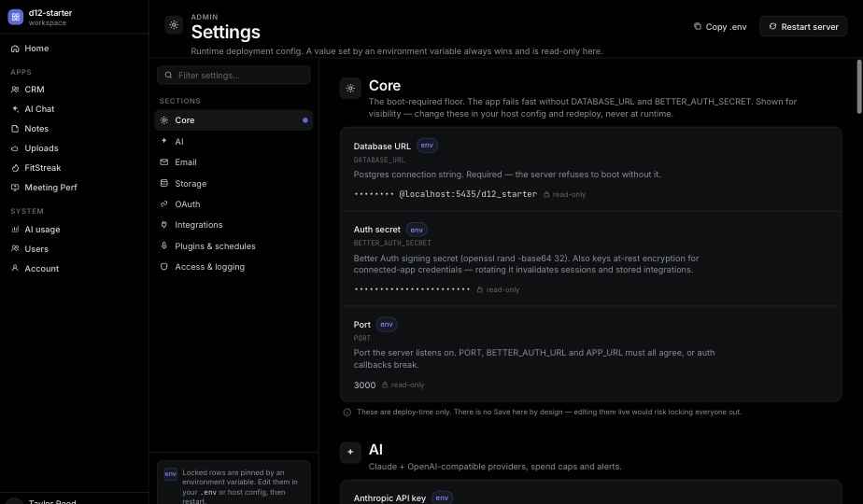The image size is (863, 504).
Task: Click the Integrations plug icon
Action: pyautogui.click(x=164, y=225)
